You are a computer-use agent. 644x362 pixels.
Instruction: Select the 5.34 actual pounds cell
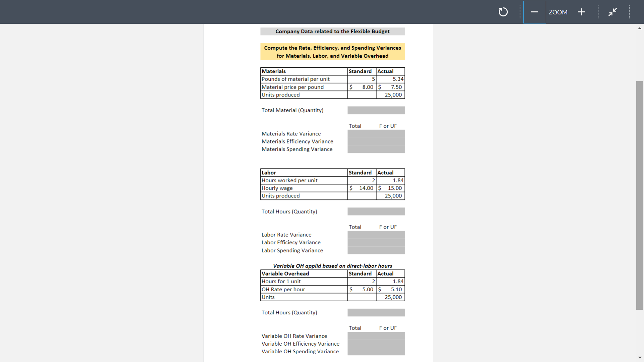(390, 79)
